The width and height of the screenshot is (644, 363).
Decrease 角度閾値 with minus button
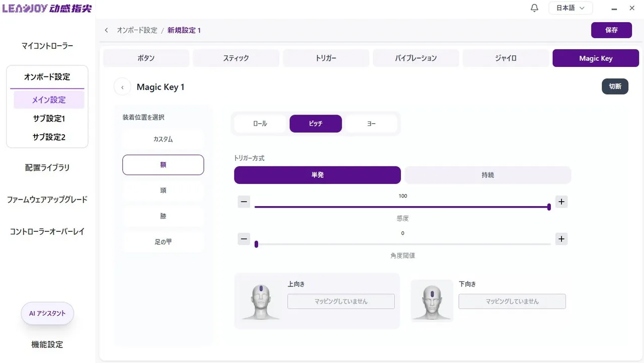[244, 239]
